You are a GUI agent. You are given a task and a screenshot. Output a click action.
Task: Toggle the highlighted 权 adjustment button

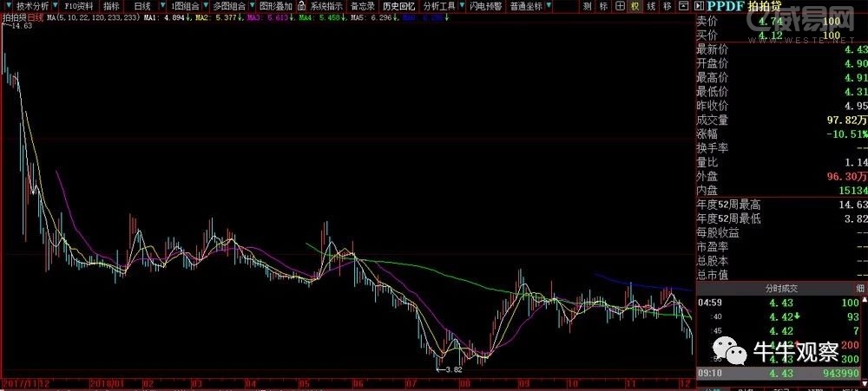[635, 5]
